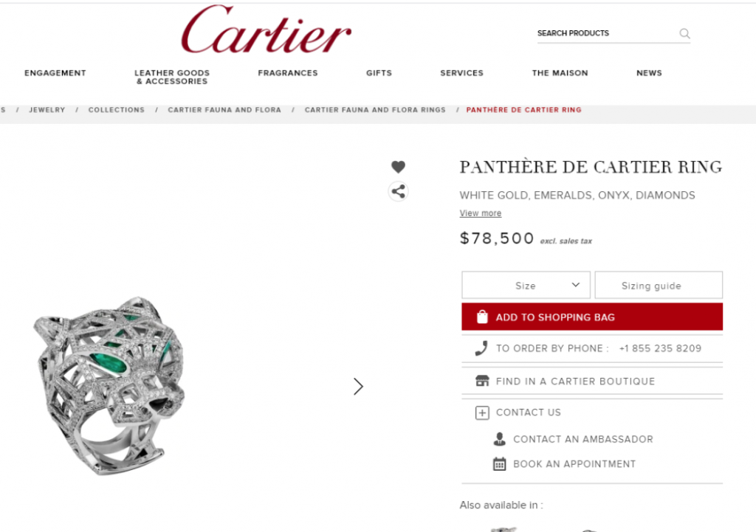Open The Maison menu

pyautogui.click(x=560, y=73)
